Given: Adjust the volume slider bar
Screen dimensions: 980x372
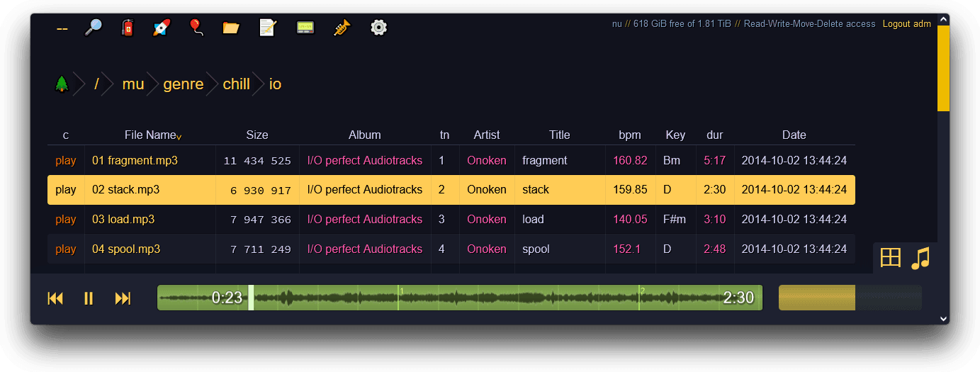Looking at the screenshot, I should [850, 298].
